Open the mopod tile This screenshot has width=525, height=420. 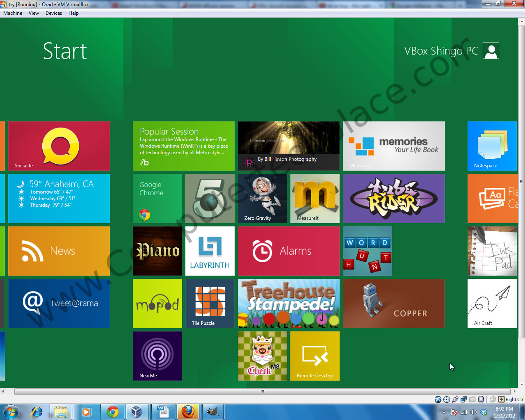point(157,304)
